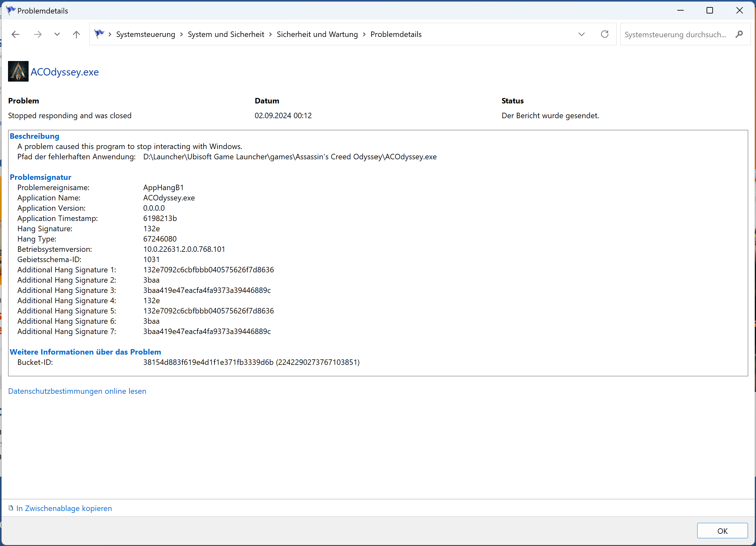Expand the address bar history dropdown

click(x=581, y=34)
